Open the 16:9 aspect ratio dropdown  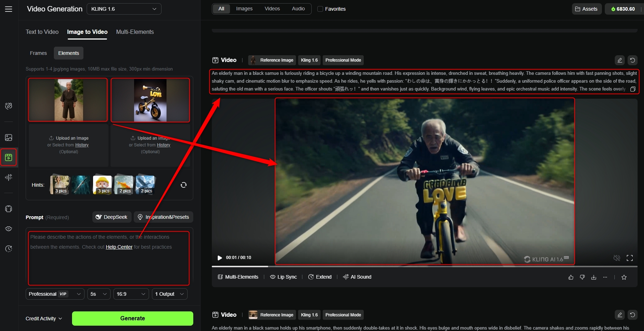(x=131, y=294)
